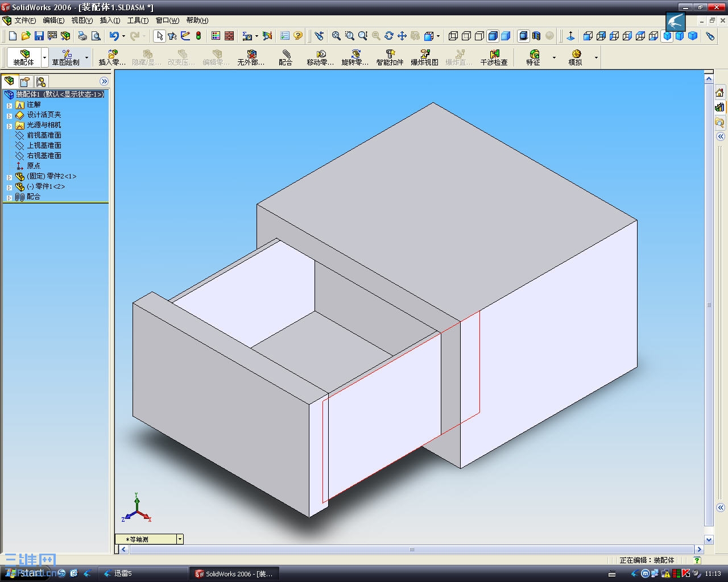Expand the 注解 tree node
The height and width of the screenshot is (582, 728).
tap(9, 105)
